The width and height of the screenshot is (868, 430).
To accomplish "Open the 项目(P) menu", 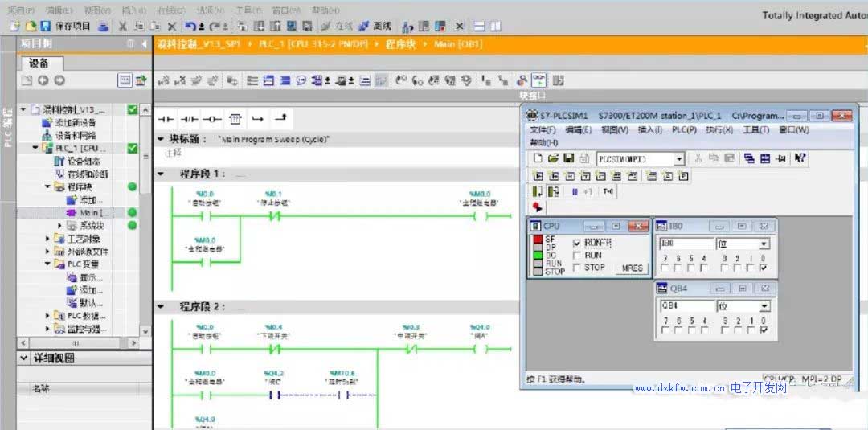I will point(21,10).
